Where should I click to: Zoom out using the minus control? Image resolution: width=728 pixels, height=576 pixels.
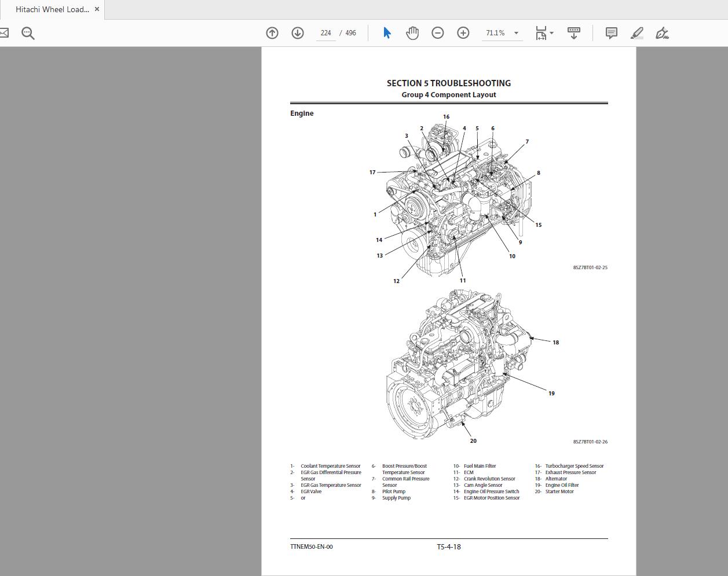point(437,33)
